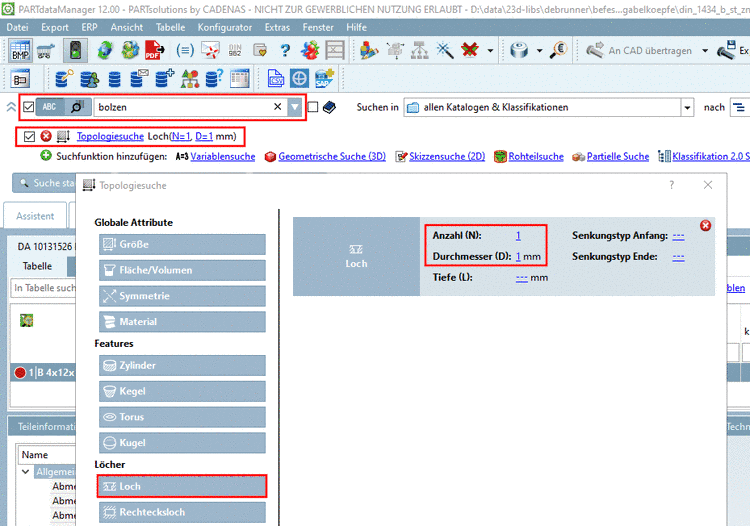
Task: Select the Zylinder feature button
Action: pos(182,365)
